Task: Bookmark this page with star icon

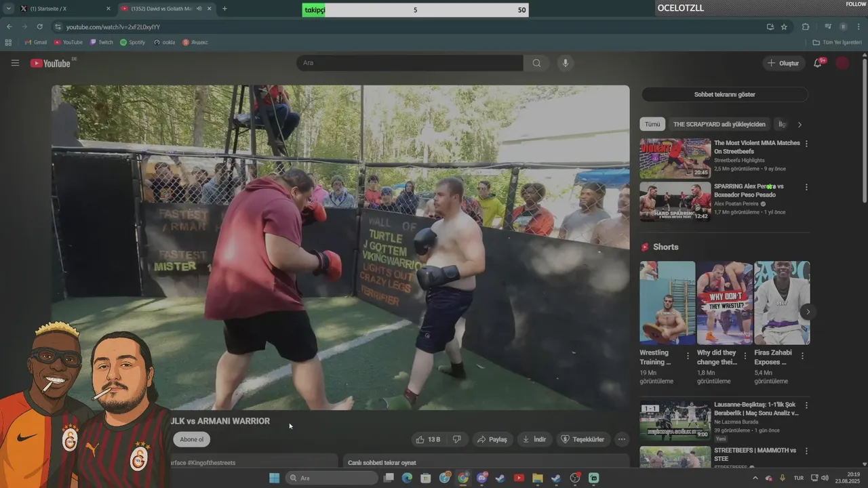Action: 784,26
